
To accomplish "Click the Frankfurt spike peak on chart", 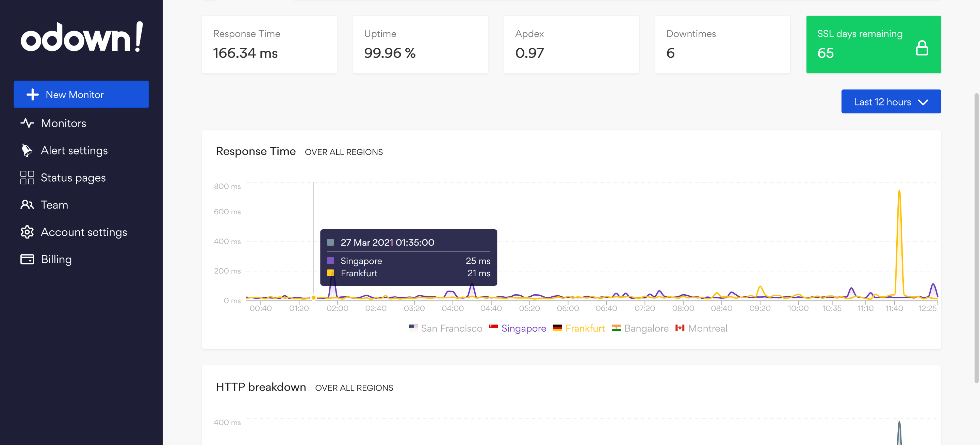I will (x=899, y=191).
